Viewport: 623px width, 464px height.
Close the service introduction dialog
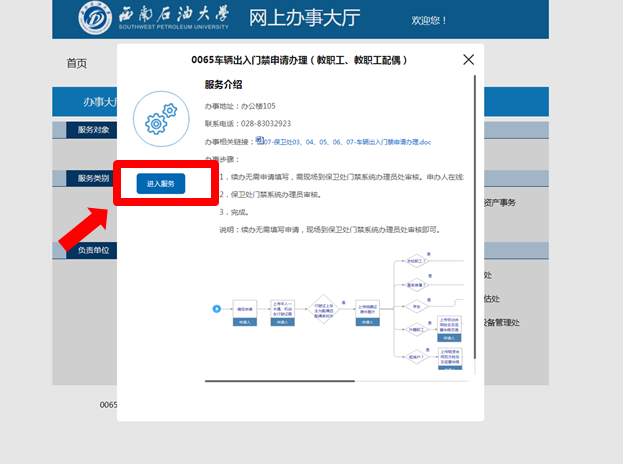tap(468, 60)
